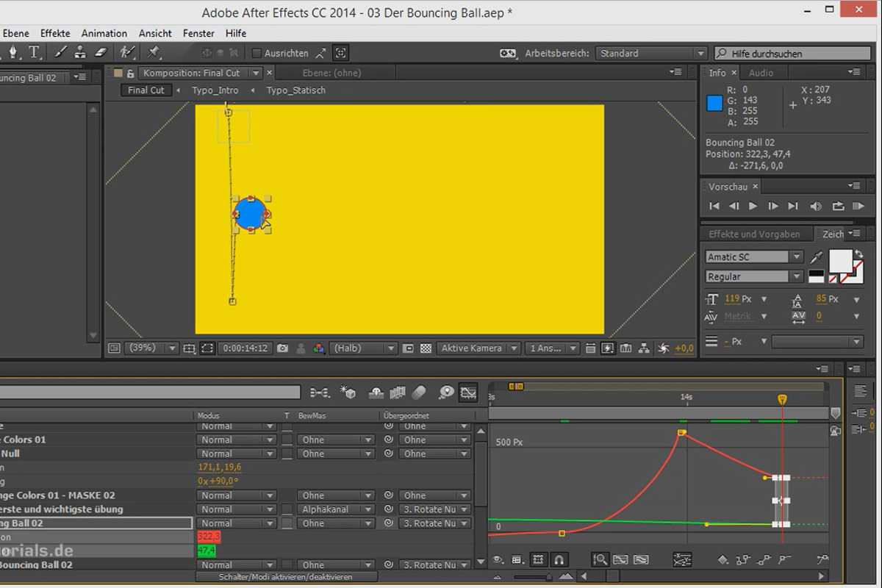Select the Type tool in toolbar

tap(34, 53)
